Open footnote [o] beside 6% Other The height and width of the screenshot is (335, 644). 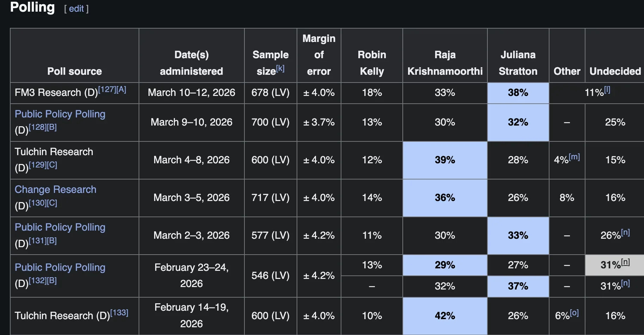[574, 313]
